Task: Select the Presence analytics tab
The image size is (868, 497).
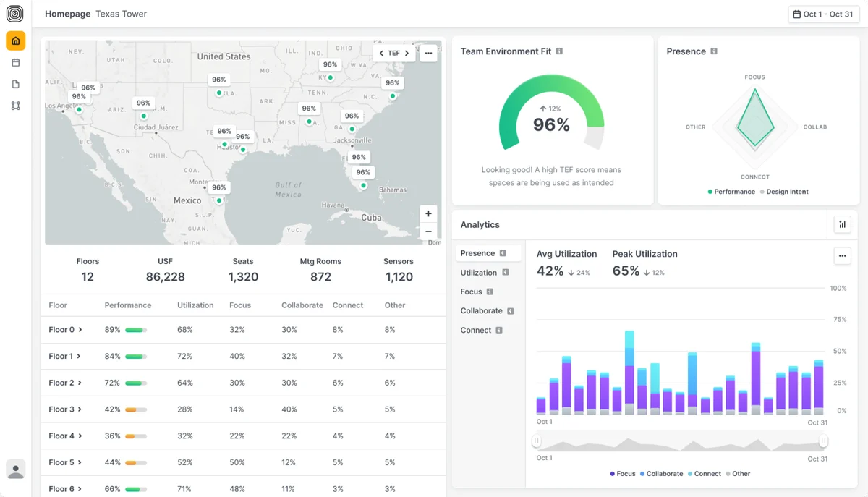Action: click(x=489, y=253)
